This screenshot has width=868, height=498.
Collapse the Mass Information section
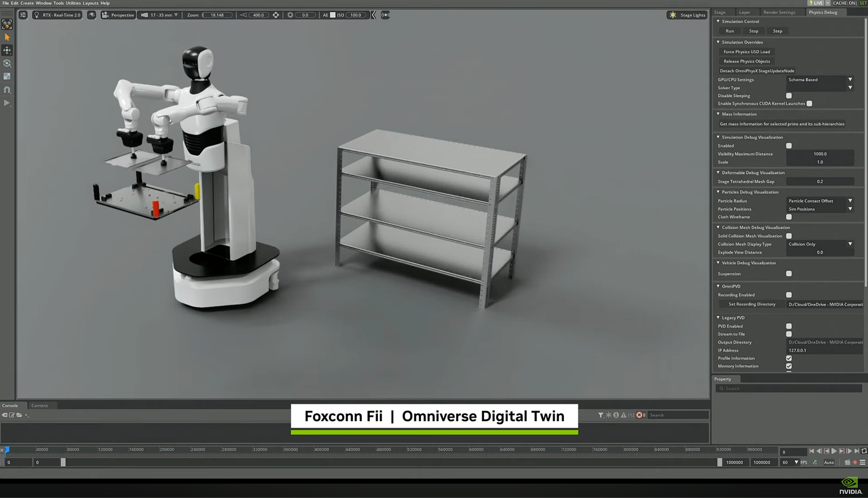[718, 114]
